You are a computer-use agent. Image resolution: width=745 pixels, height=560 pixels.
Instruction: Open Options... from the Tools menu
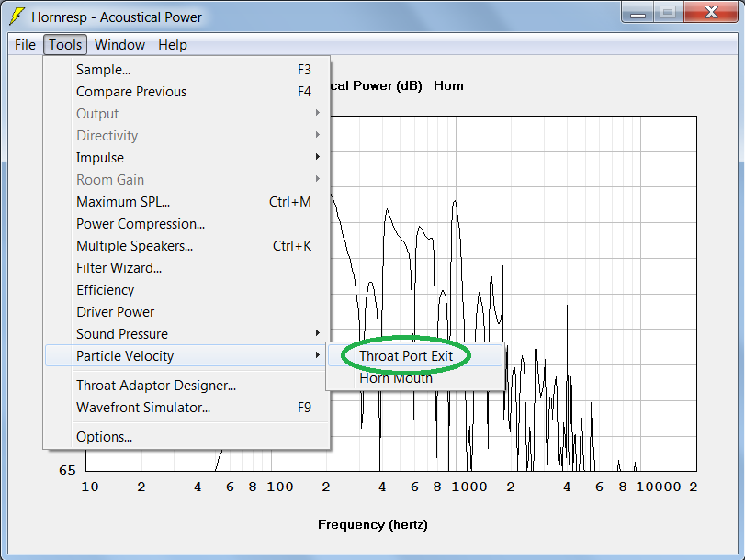tap(187, 436)
